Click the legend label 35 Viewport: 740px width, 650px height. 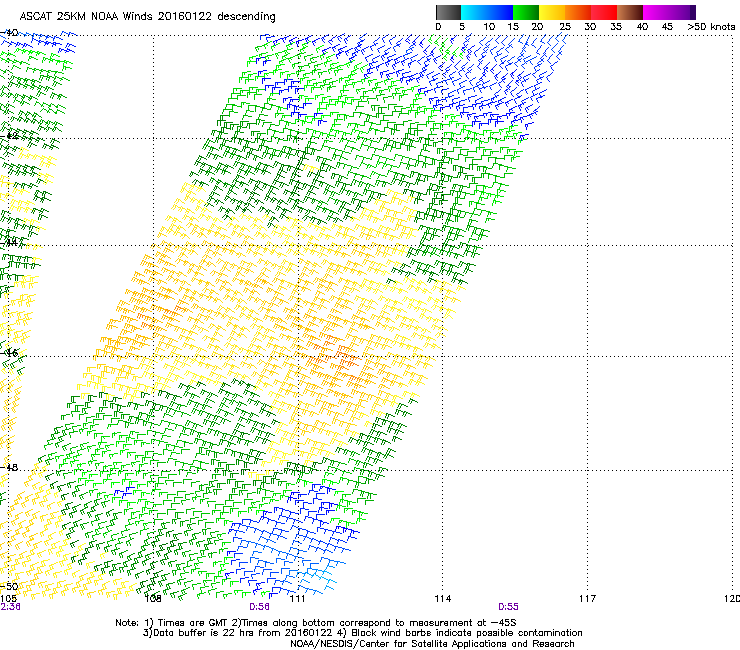[x=616, y=27]
